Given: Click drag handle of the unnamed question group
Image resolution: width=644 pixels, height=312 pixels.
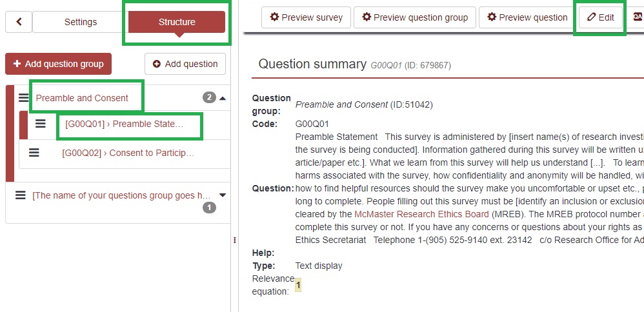Looking at the screenshot, I should [x=21, y=195].
